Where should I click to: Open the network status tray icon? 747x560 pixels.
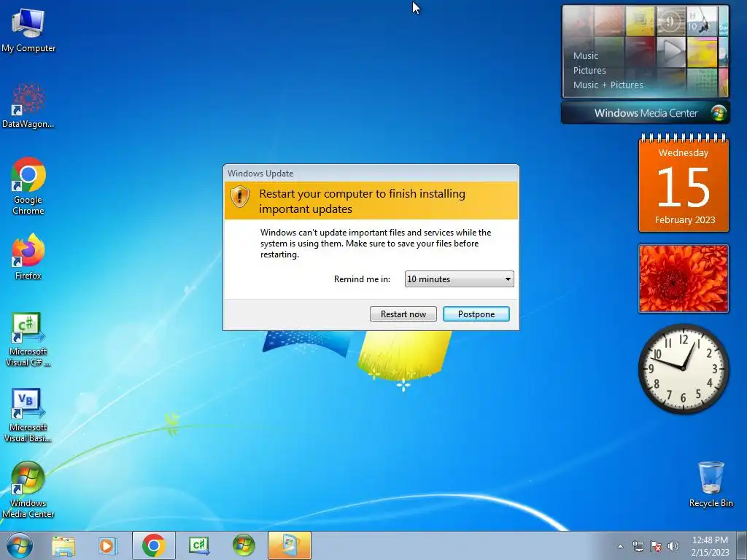638,546
